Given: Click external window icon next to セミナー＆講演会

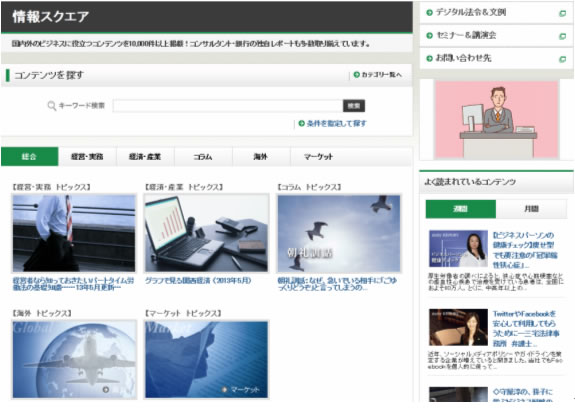Looking at the screenshot, I should click(562, 36).
